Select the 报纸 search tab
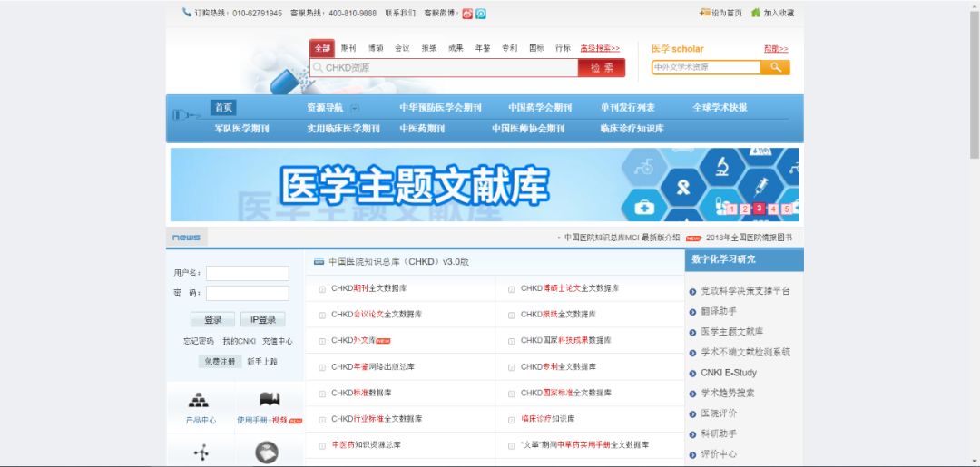Viewport: 980px width, 467px height. point(428,49)
